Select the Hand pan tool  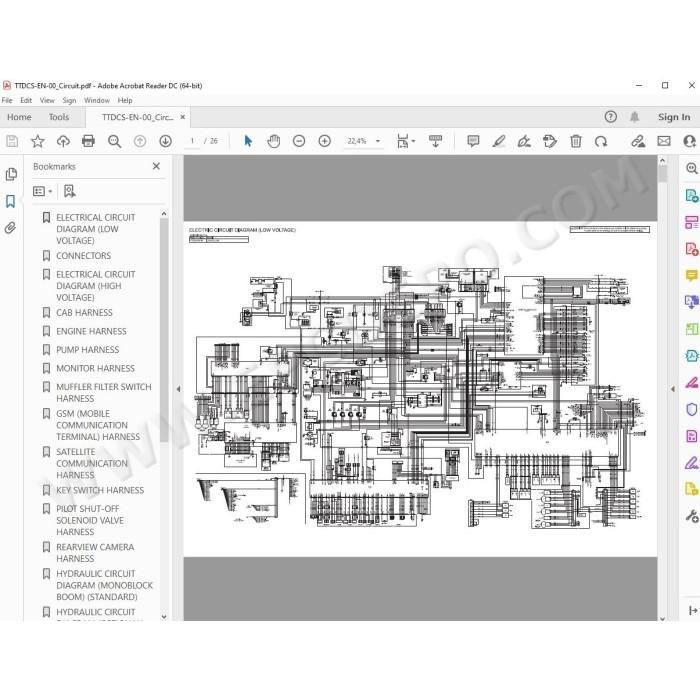pyautogui.click(x=273, y=141)
